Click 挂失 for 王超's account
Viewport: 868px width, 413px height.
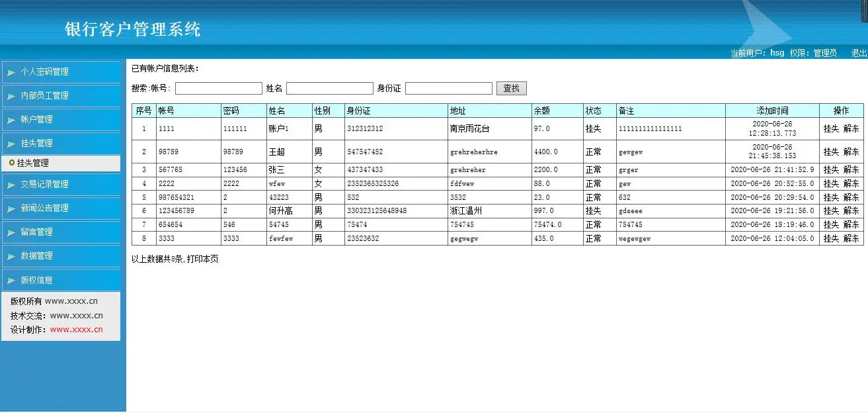831,152
